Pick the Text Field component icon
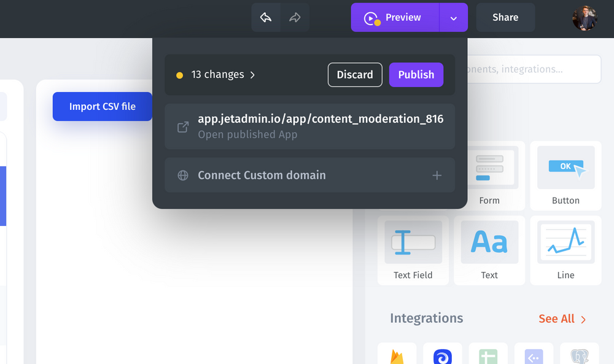The image size is (614, 364). click(x=413, y=242)
